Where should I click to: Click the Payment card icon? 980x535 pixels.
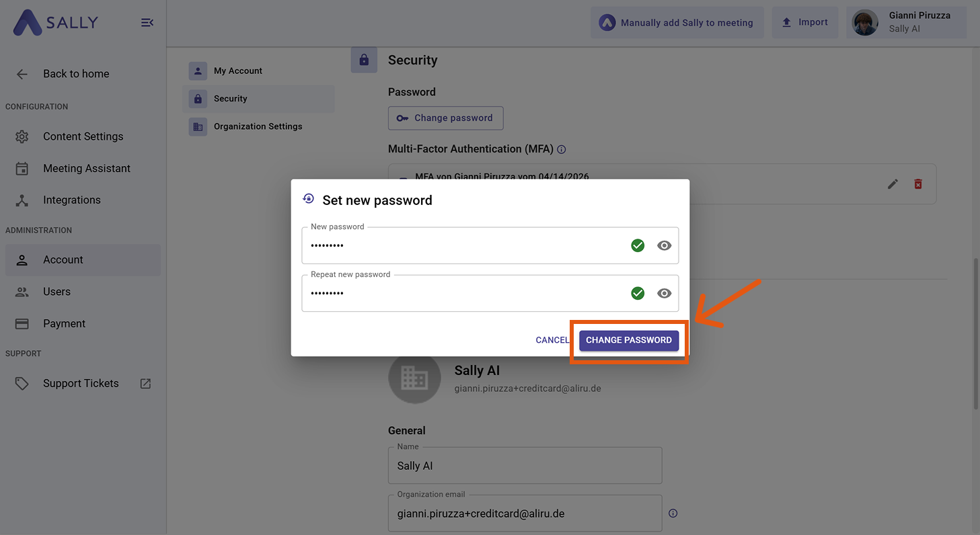[22, 323]
